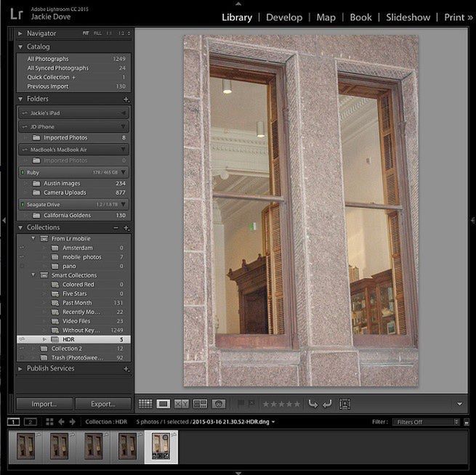Image resolution: width=476 pixels, height=475 pixels.
Task: Open filename dropdown for 2015-03-16 21.30.52-HDR.dng
Action: click(x=273, y=422)
